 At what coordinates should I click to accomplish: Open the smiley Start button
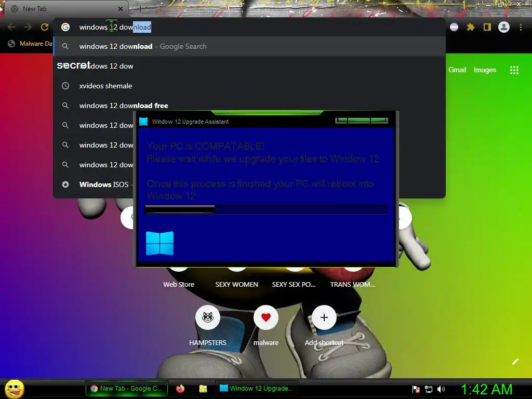tap(15, 389)
